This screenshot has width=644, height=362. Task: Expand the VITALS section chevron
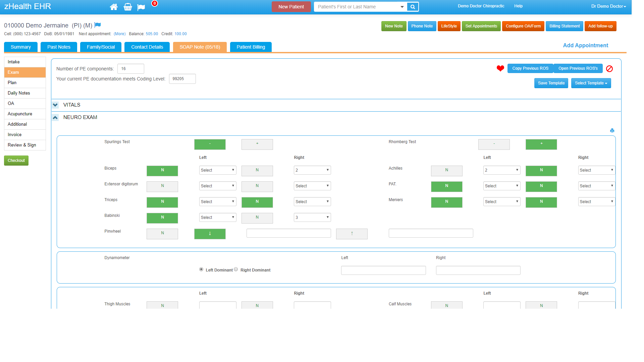(x=55, y=105)
